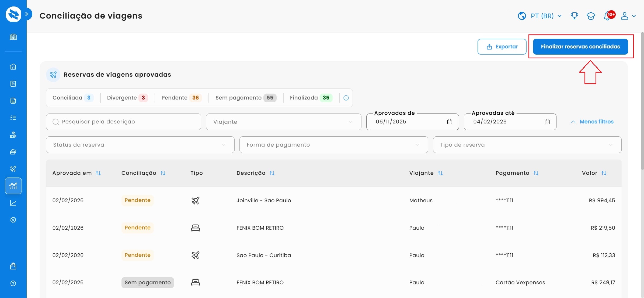
Task: Open the trophy achievements icon
Action: coord(574,16)
